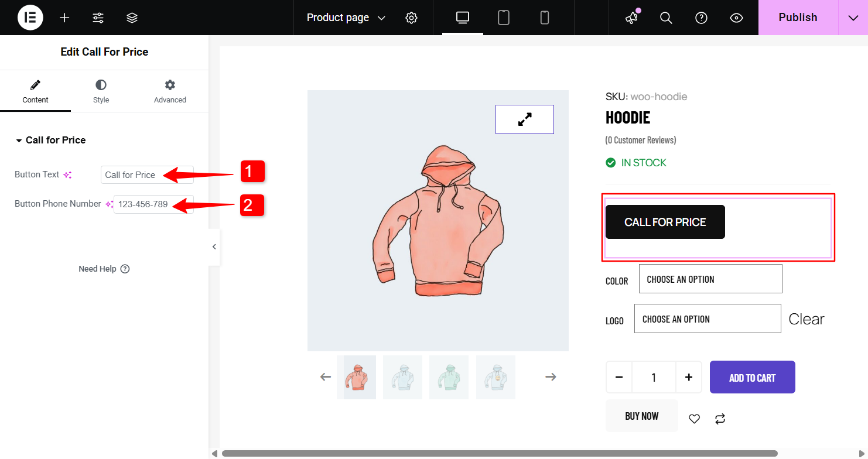Expand product image with fullscreen arrows icon
The width and height of the screenshot is (868, 459).
525,119
